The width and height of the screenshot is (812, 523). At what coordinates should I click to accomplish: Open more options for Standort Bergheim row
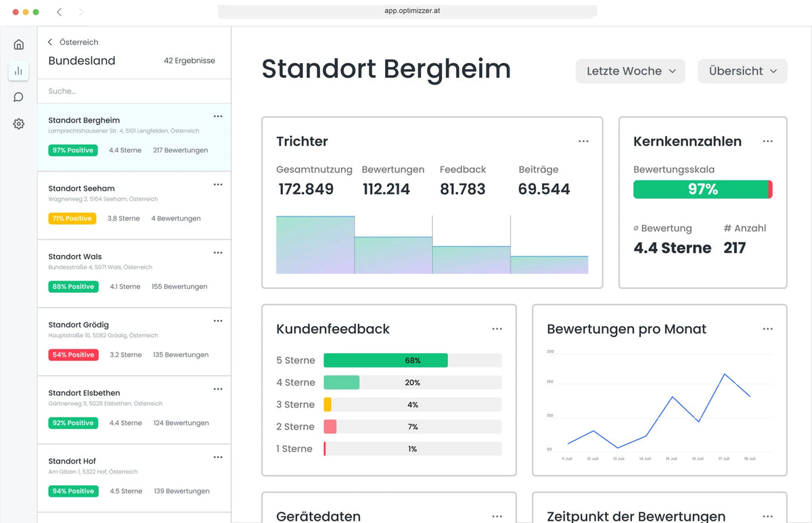[x=218, y=116]
